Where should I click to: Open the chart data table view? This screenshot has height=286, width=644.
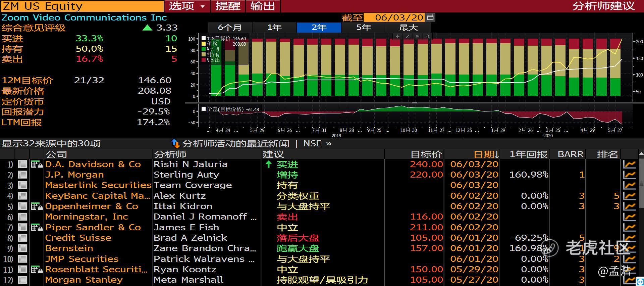418,36
